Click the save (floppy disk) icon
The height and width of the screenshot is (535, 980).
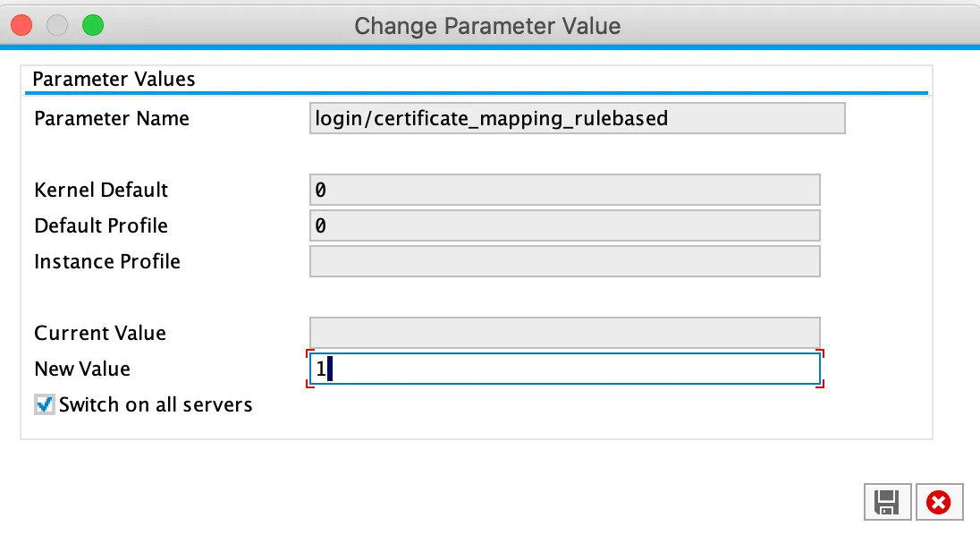(x=886, y=503)
